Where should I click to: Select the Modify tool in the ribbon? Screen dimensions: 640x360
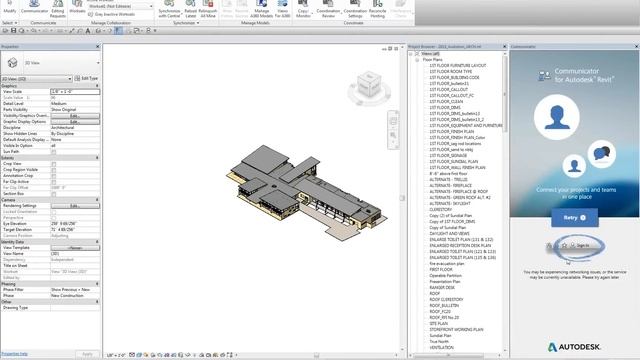[9, 8]
